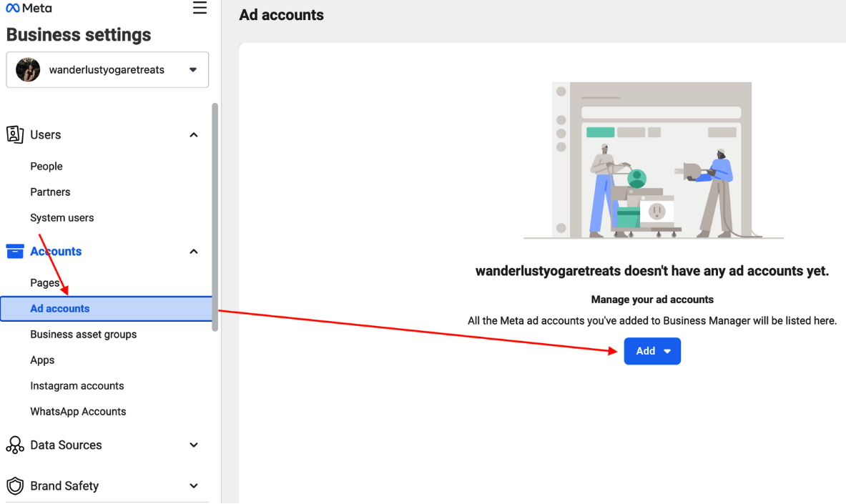Viewport: 846px width, 504px height.
Task: Expand the Data Sources section chevron
Action: [194, 445]
